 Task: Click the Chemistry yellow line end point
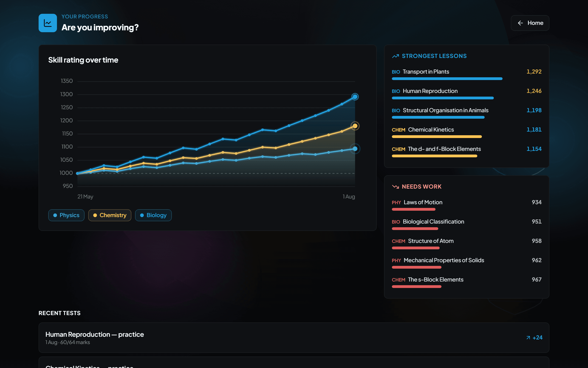tap(355, 126)
